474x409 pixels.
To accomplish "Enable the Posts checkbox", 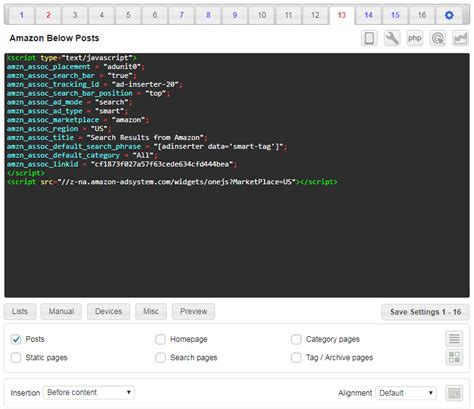I will pyautogui.click(x=16, y=339).
